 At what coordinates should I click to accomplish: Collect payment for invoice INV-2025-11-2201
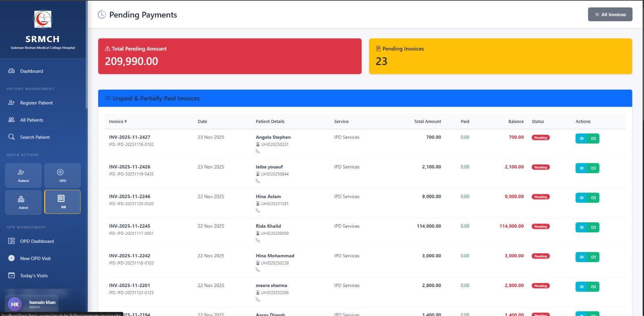coord(593,287)
